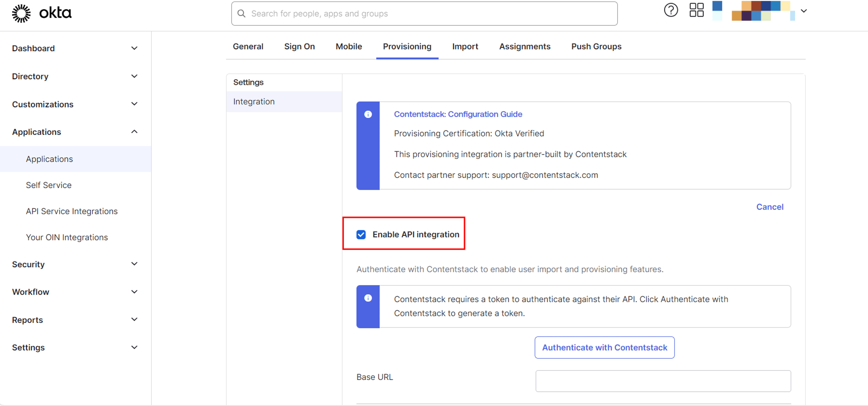Open the Assignments tab

[x=524, y=47]
